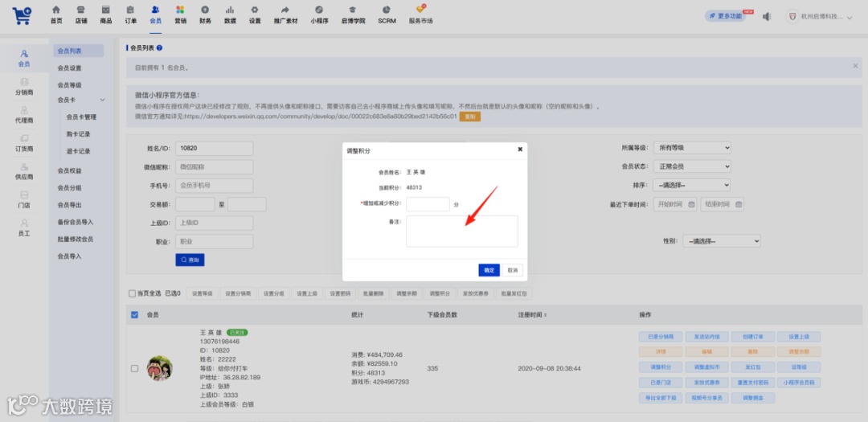Open the 排序 dropdown
This screenshot has width=868, height=422.
[x=692, y=185]
